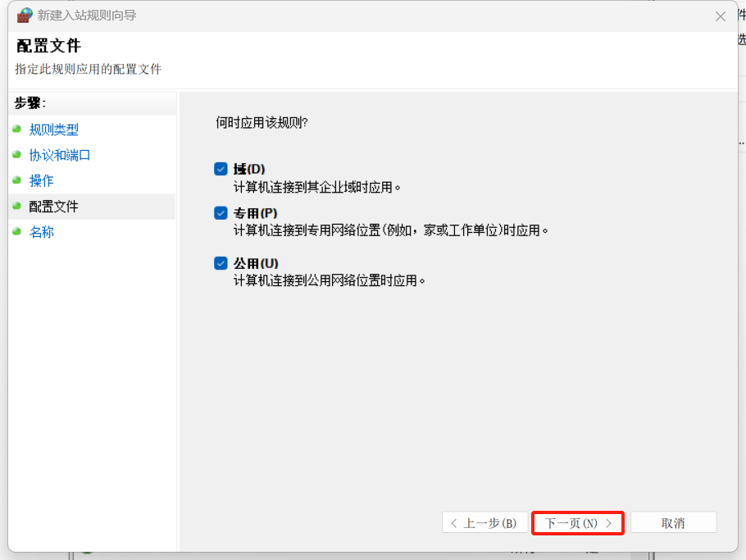Close the 新建入站规则向导 dialog
This screenshot has height=560, width=746.
click(x=721, y=16)
